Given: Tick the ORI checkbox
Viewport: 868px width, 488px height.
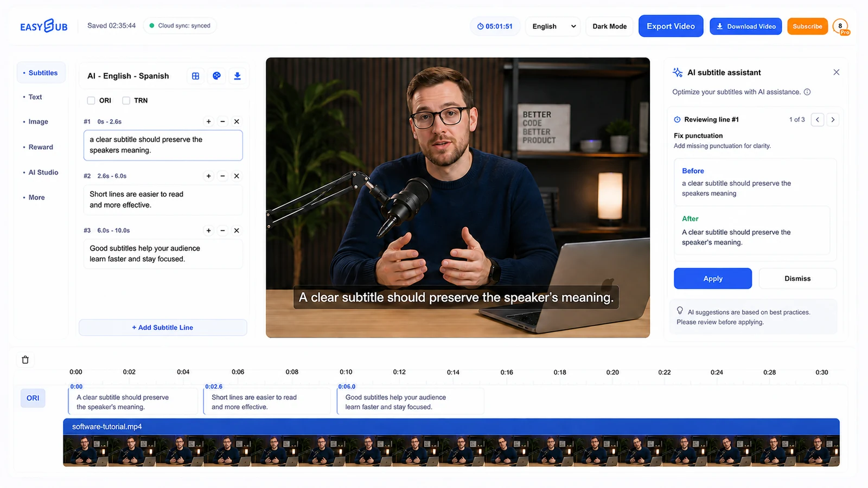Looking at the screenshot, I should coord(91,100).
